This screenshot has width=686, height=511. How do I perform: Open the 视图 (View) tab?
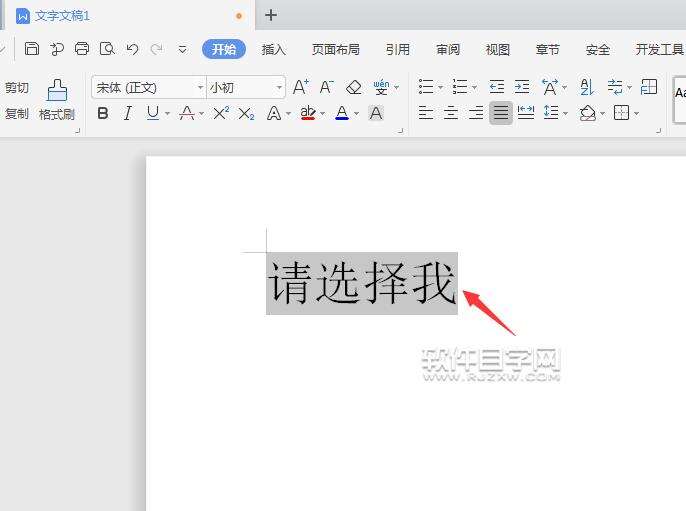point(498,49)
